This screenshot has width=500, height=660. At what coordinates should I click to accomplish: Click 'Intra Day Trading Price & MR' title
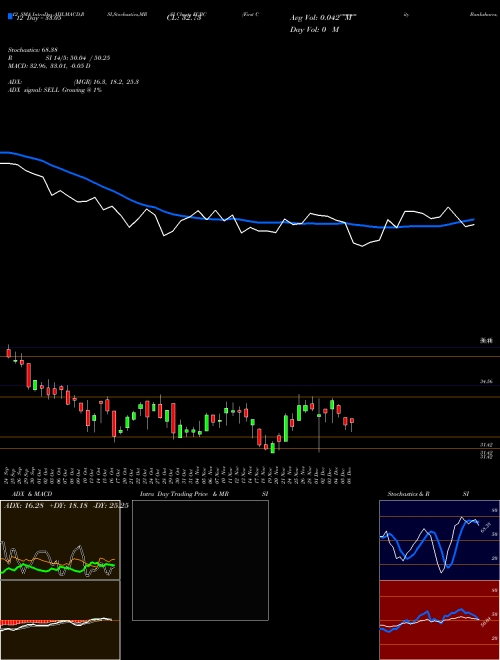[184, 494]
